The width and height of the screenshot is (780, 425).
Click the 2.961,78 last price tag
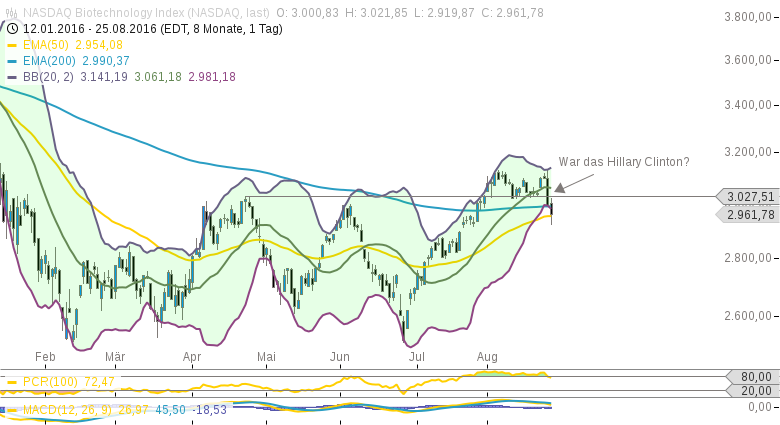coord(747,215)
